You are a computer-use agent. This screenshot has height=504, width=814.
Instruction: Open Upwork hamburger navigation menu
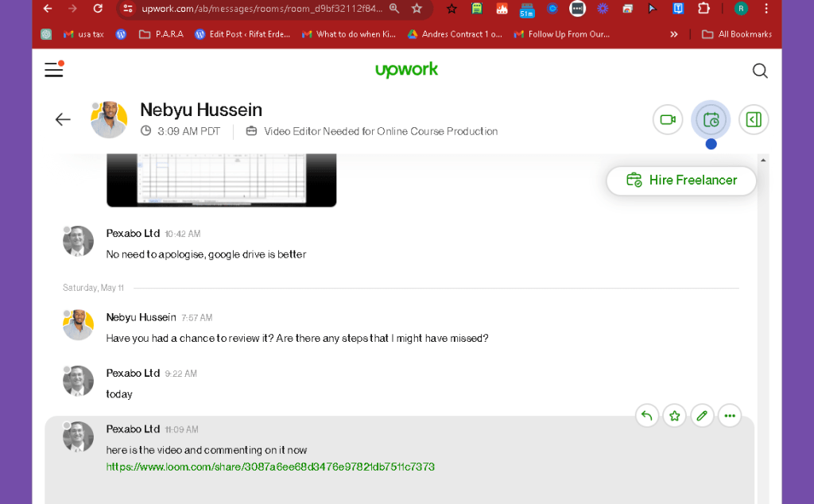(54, 69)
